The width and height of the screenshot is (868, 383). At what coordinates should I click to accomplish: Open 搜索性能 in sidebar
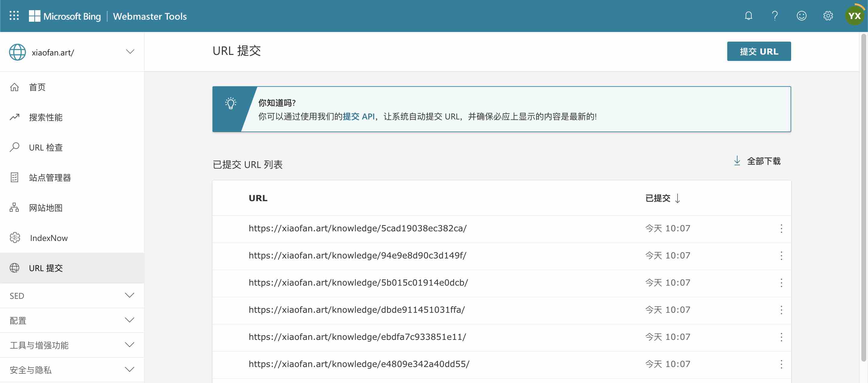coord(46,117)
